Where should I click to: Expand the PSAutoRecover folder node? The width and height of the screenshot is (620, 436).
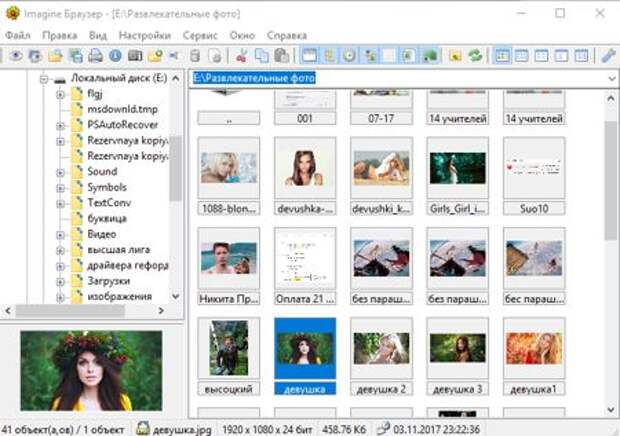tap(60, 126)
